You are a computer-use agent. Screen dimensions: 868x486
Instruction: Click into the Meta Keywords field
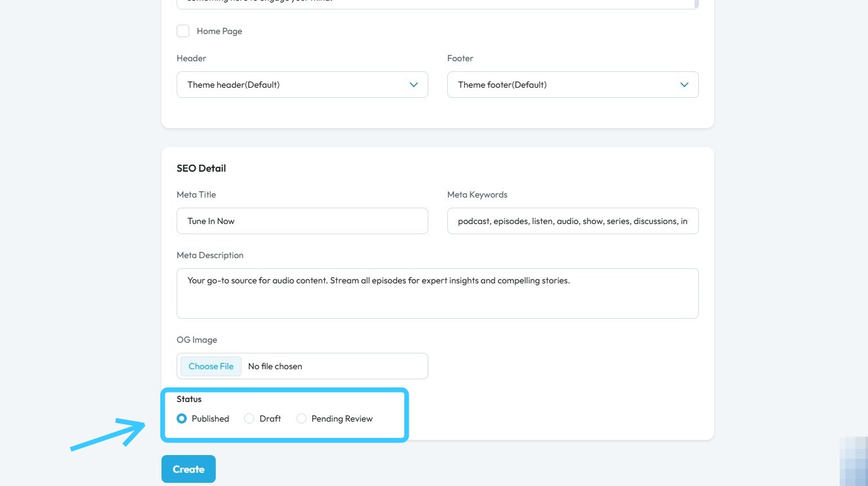pos(573,221)
